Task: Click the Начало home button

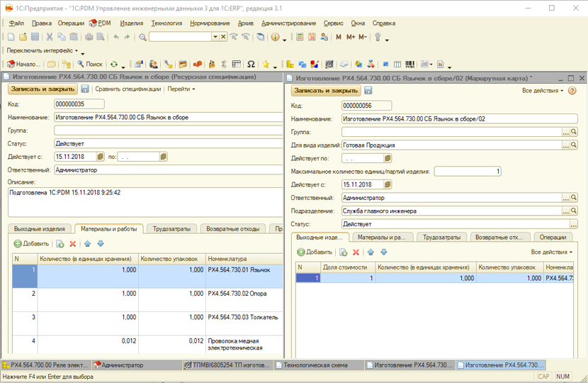Action: click(x=23, y=65)
